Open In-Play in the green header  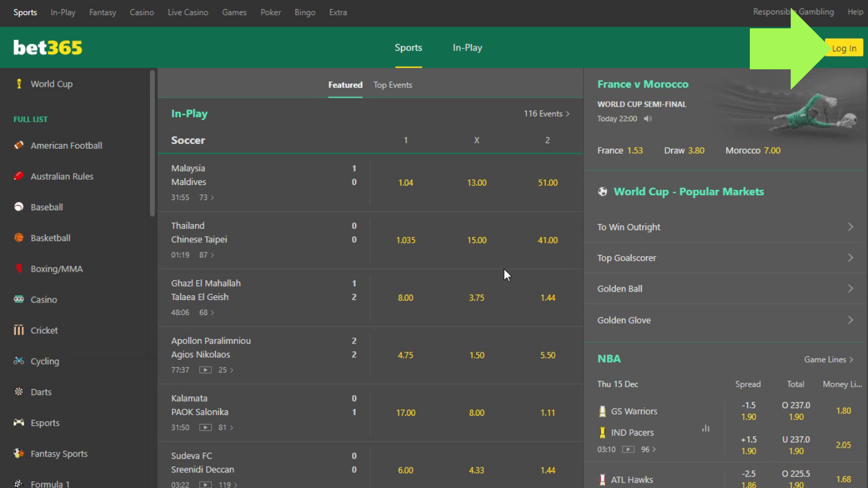coord(467,48)
